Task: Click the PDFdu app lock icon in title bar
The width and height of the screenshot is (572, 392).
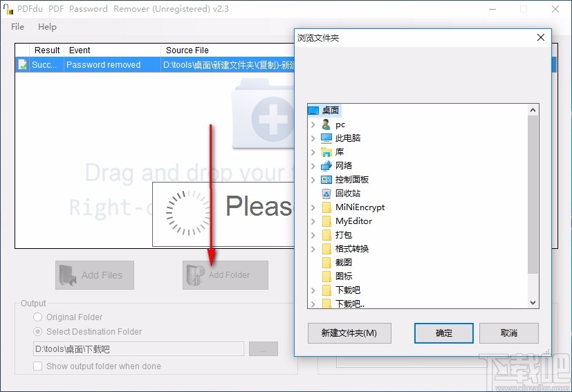Action: coord(8,9)
